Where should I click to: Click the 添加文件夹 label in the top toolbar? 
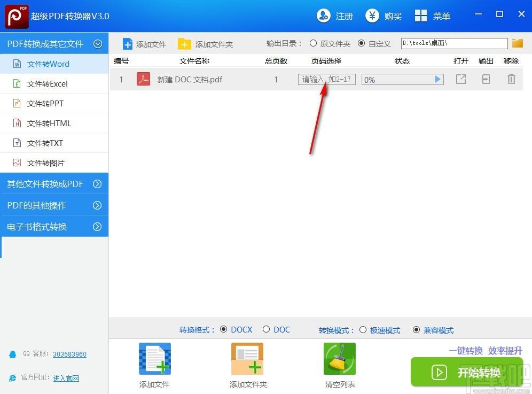click(x=214, y=44)
